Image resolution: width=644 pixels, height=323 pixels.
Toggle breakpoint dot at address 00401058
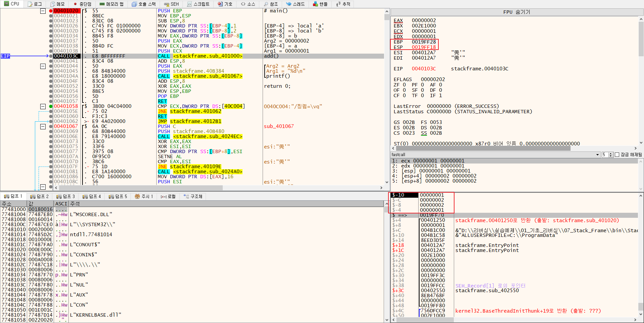(x=51, y=106)
